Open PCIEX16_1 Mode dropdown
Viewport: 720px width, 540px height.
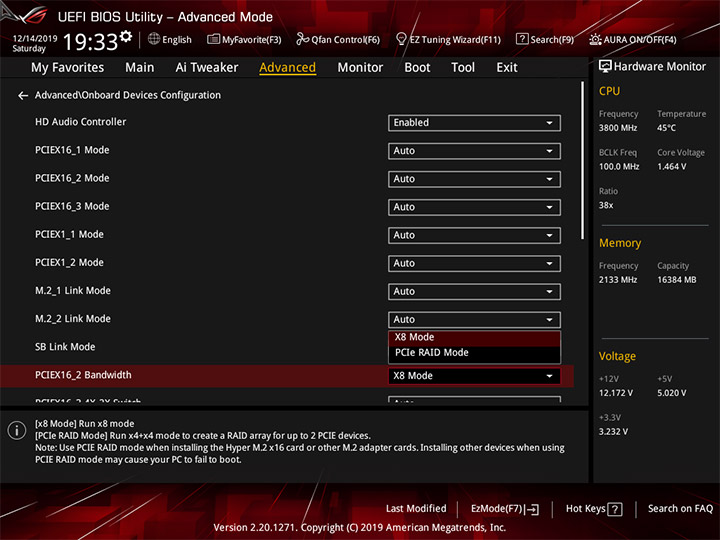pyautogui.click(x=474, y=151)
